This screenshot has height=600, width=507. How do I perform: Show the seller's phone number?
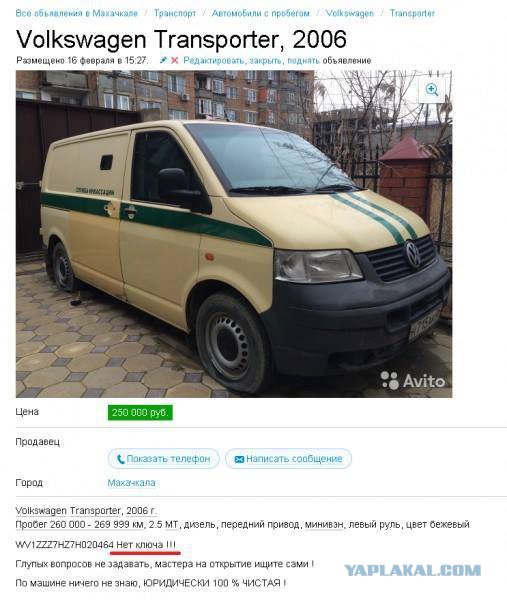pos(164,459)
